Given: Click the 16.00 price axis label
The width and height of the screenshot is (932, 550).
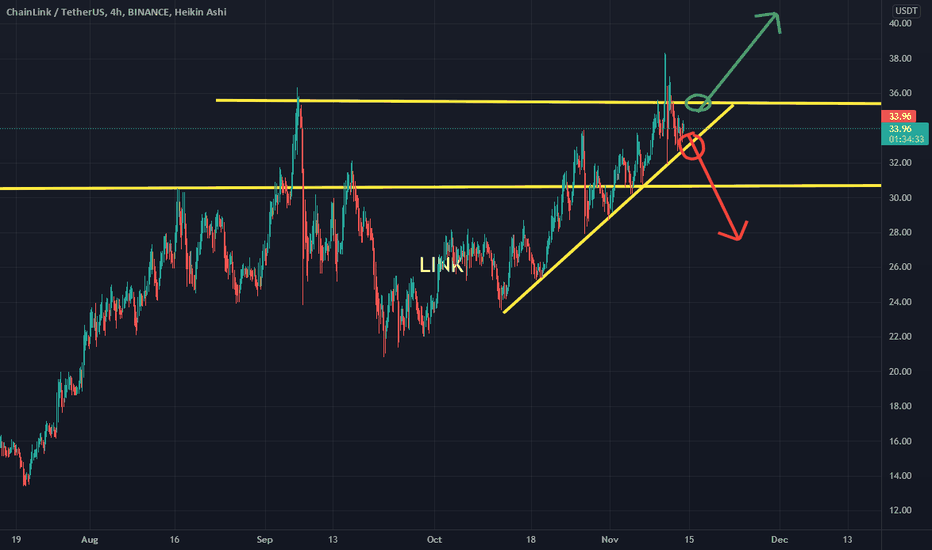Looking at the screenshot, I should 900,441.
